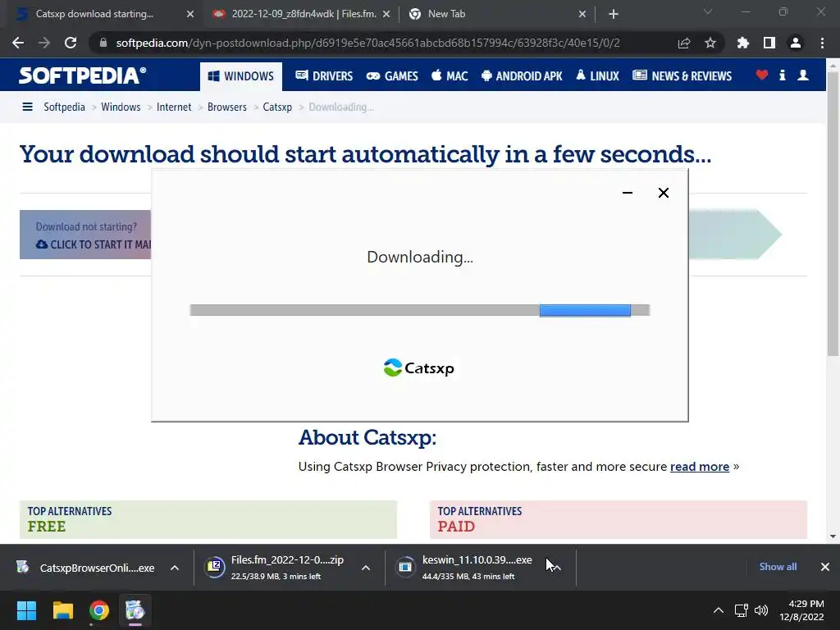Open the Chrome extensions puzzle icon
Image resolution: width=840 pixels, height=630 pixels.
pos(743,43)
